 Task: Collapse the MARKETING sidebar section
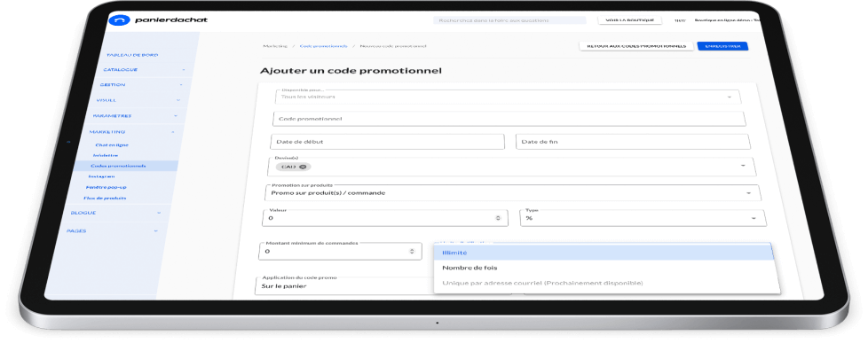pos(173,132)
